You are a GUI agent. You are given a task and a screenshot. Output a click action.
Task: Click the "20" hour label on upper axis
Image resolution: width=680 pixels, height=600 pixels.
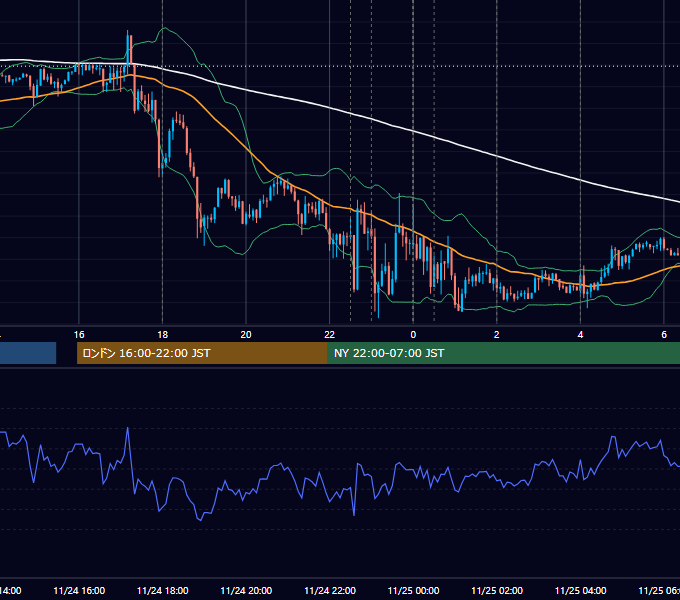click(246, 335)
